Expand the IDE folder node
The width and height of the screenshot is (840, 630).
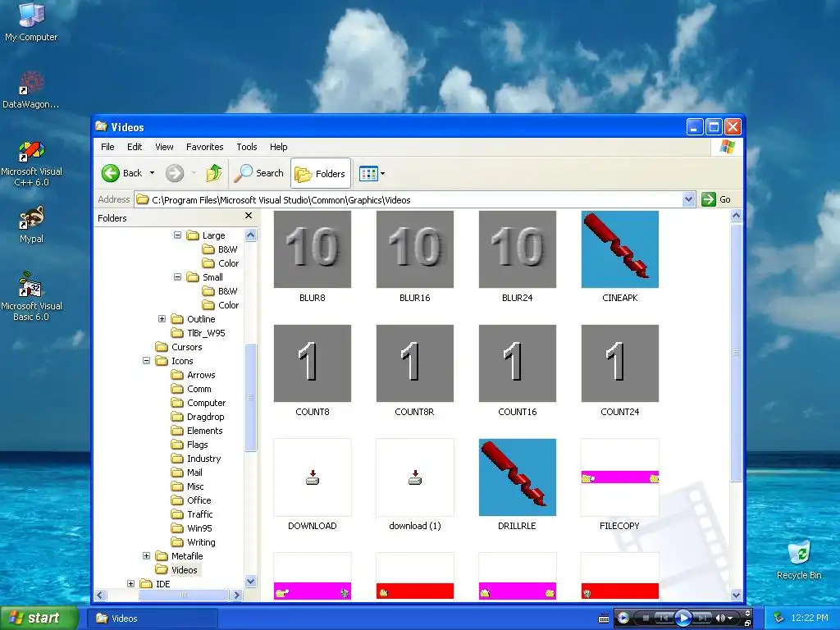point(130,583)
